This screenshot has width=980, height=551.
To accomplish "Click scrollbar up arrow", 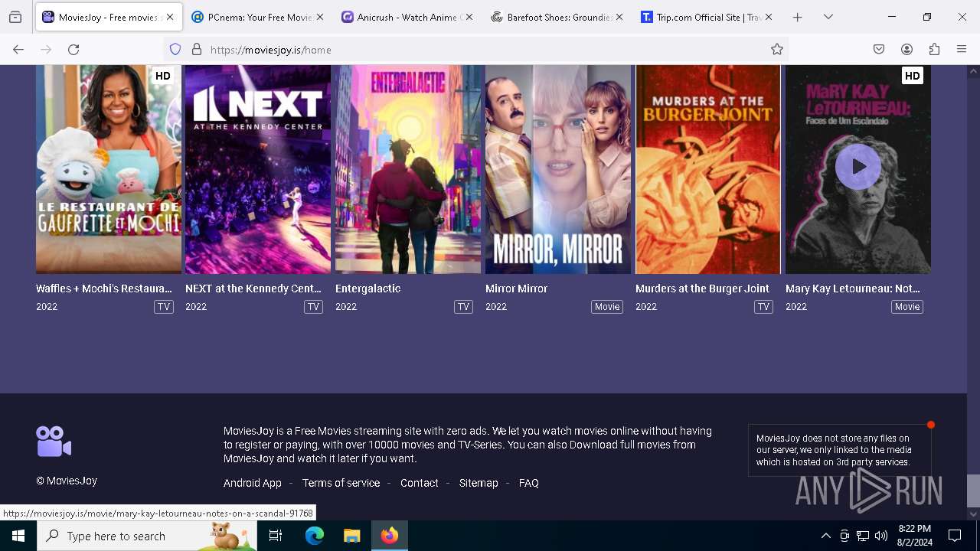I will pos(973,72).
